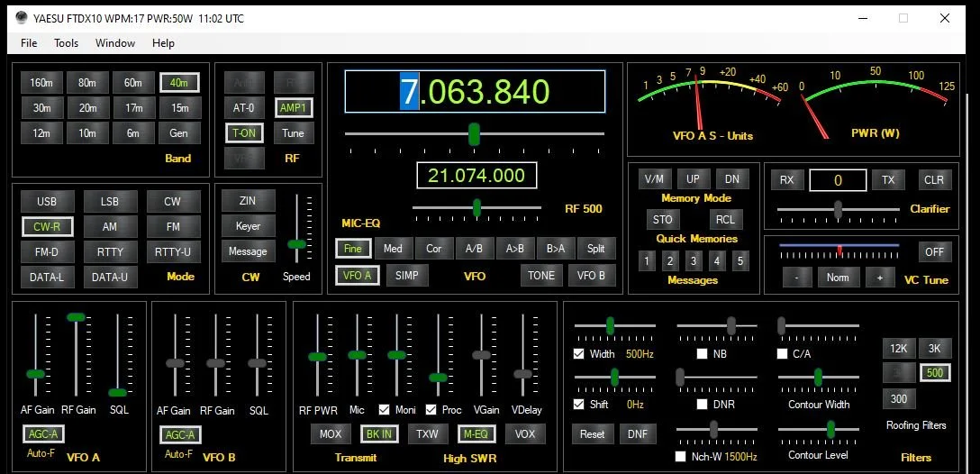Click the VC Tune plus button
The width and height of the screenshot is (980, 474).
[x=880, y=277]
